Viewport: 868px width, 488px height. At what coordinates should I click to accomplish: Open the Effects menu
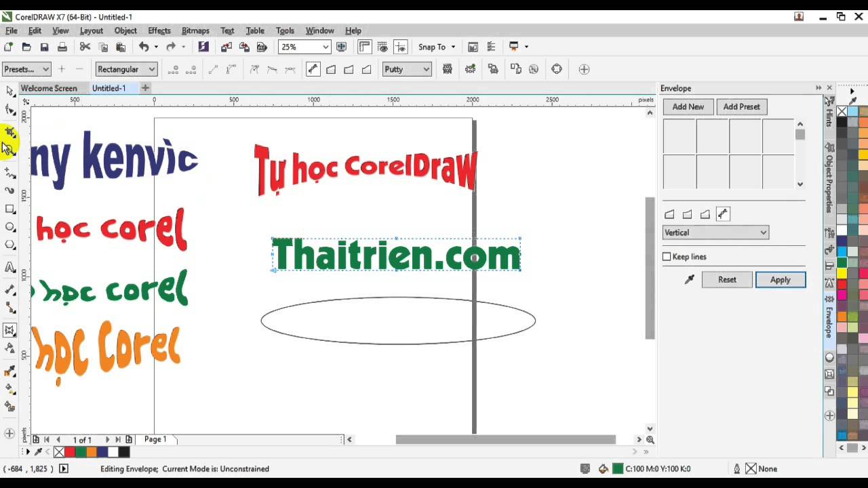point(159,30)
